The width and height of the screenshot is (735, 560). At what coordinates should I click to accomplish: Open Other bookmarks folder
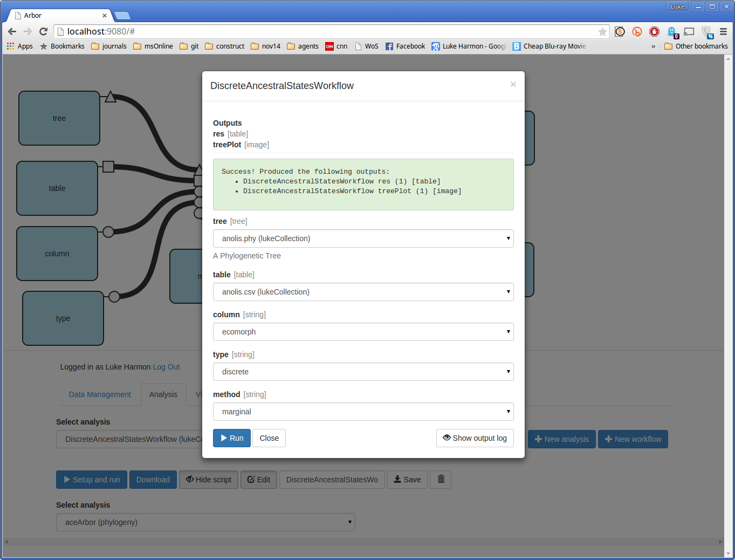(x=696, y=46)
